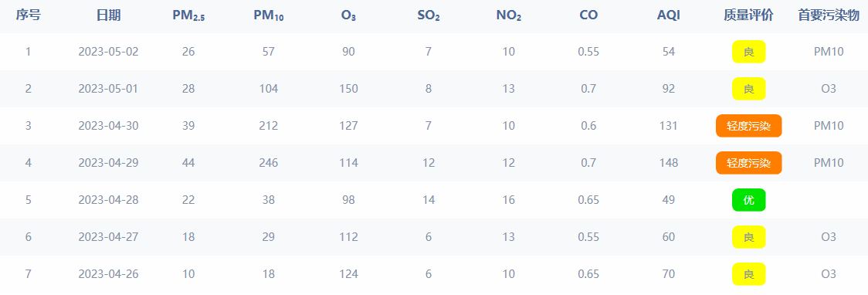Click the AQI value 148
This screenshot has width=868, height=295.
[x=668, y=163]
